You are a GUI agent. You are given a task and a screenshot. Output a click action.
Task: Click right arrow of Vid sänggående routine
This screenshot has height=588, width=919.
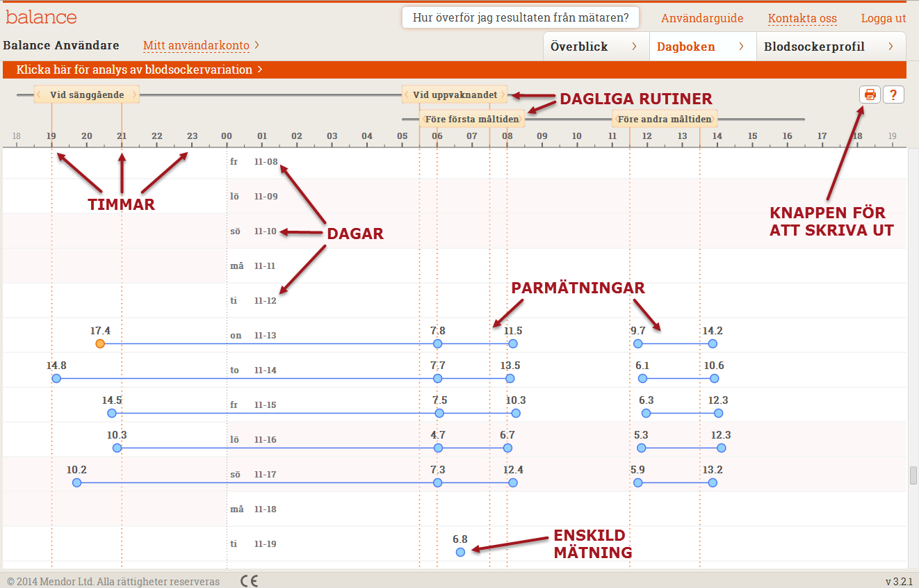[x=134, y=95]
